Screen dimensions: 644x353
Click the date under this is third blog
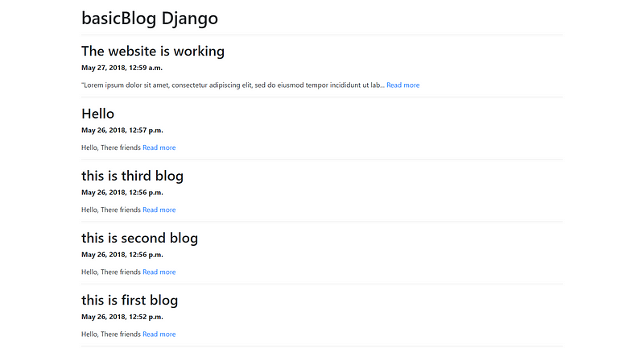[x=122, y=192]
